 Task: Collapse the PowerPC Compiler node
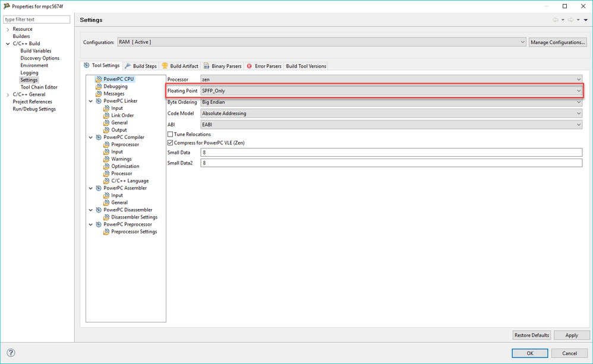point(91,137)
